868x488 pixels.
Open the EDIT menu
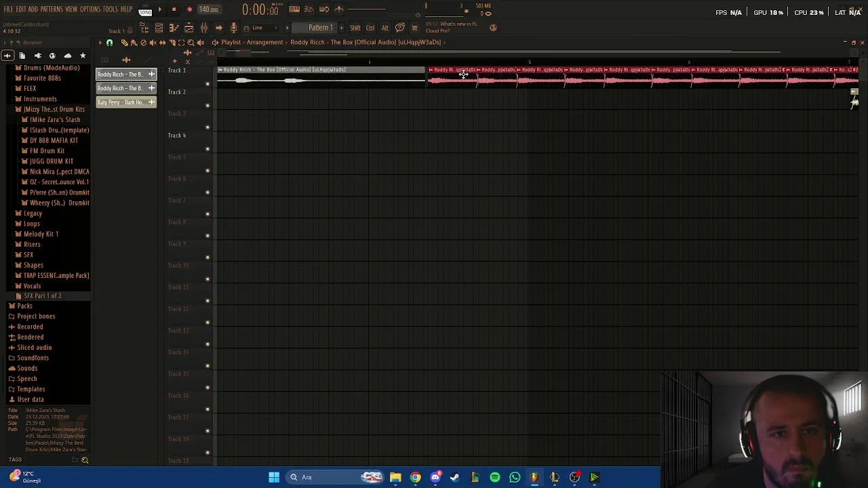[x=21, y=9]
